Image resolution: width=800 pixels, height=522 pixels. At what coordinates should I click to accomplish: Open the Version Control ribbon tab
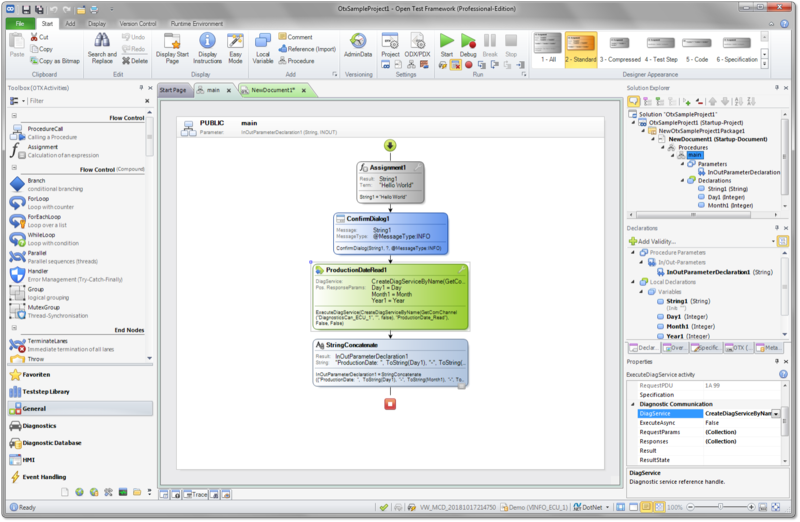(x=138, y=23)
